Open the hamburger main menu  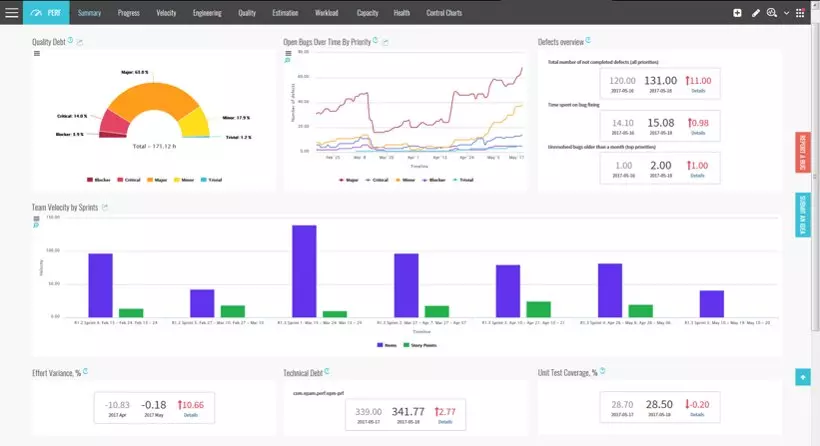click(x=12, y=13)
